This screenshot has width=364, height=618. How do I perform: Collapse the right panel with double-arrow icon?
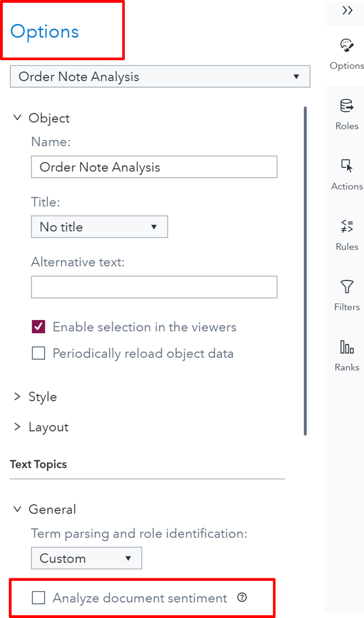tap(348, 10)
